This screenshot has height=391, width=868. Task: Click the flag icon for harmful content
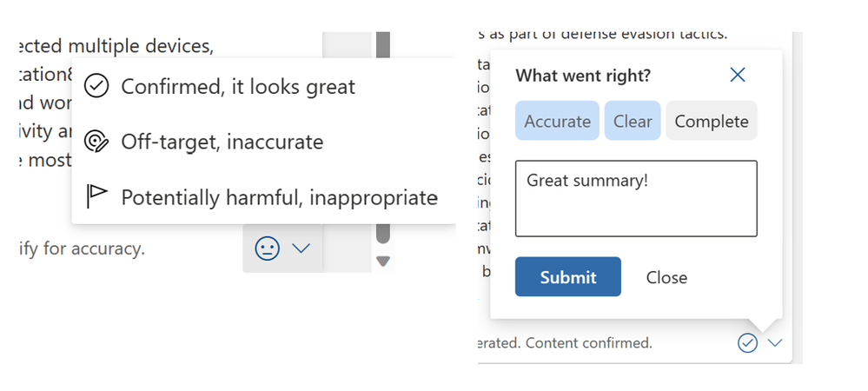(96, 197)
